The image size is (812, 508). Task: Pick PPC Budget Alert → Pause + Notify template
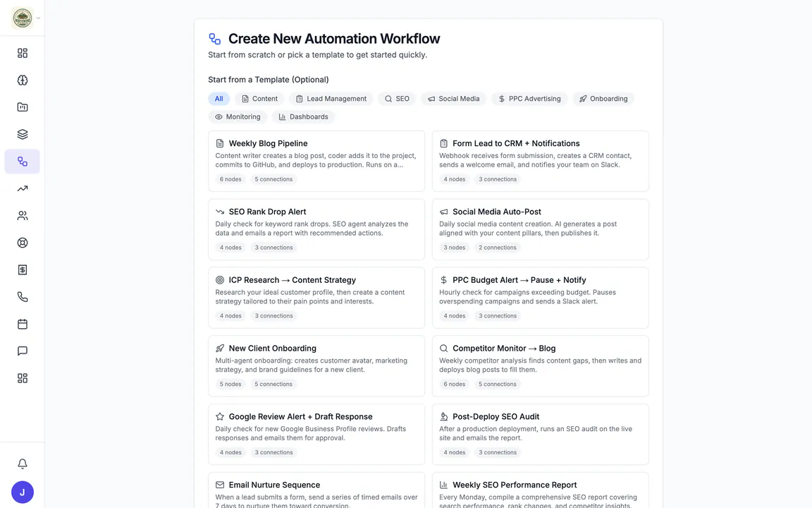click(x=540, y=298)
